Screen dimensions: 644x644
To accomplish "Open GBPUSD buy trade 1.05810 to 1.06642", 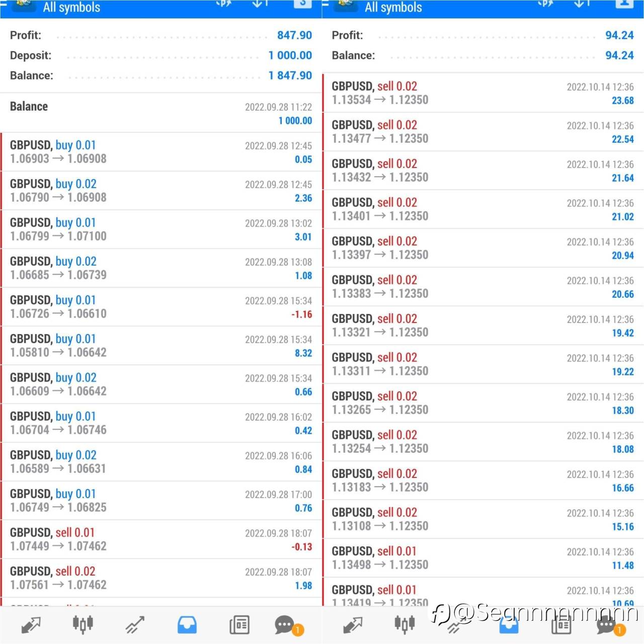I will pyautogui.click(x=161, y=346).
